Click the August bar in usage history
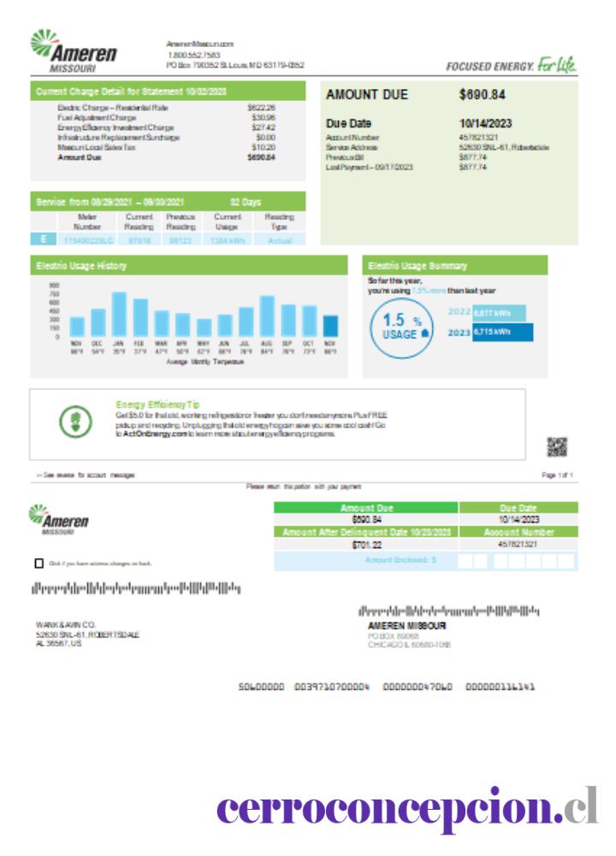The height and width of the screenshot is (856, 616). click(x=267, y=316)
